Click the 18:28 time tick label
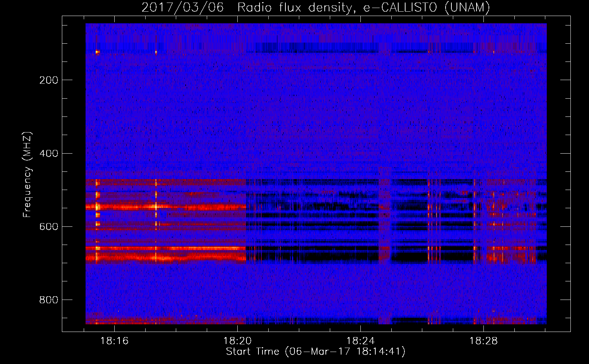 pyautogui.click(x=483, y=341)
